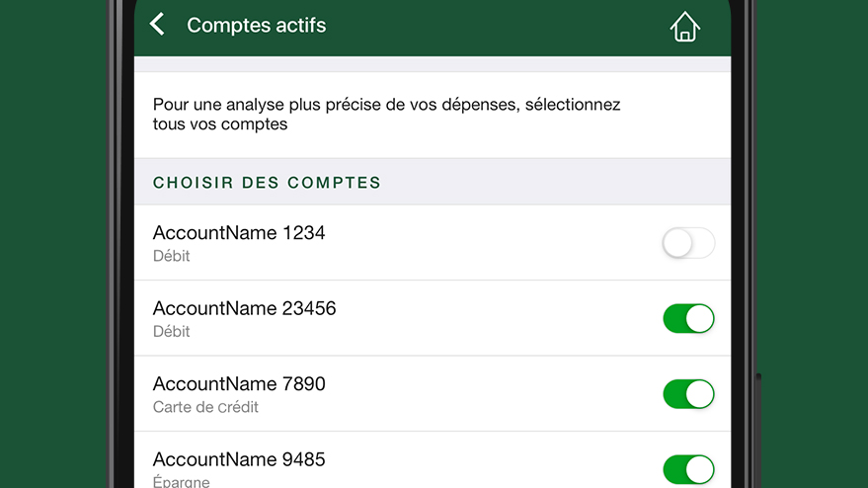Click the Épargne label under AccountName 9485
Viewport: 868px width, 488px height.
[x=181, y=481]
